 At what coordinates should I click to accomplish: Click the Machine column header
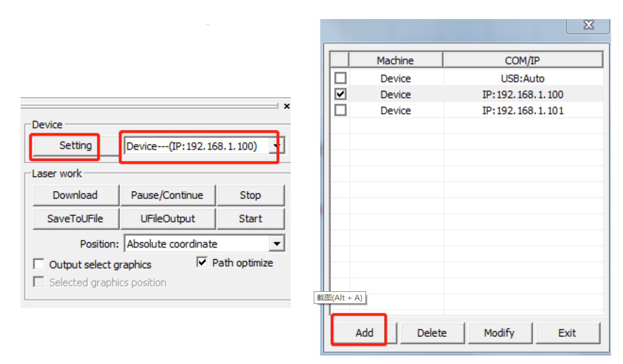point(396,61)
